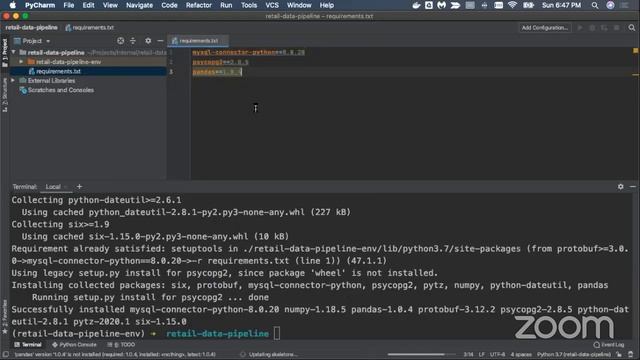Viewport: 640px width, 360px height.
Task: Click the tool windows toggle icon at bottom-left
Action: click(x=5, y=354)
